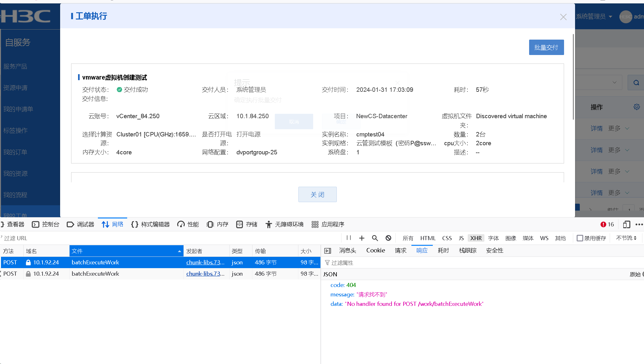Click the red error count icon

(x=603, y=224)
